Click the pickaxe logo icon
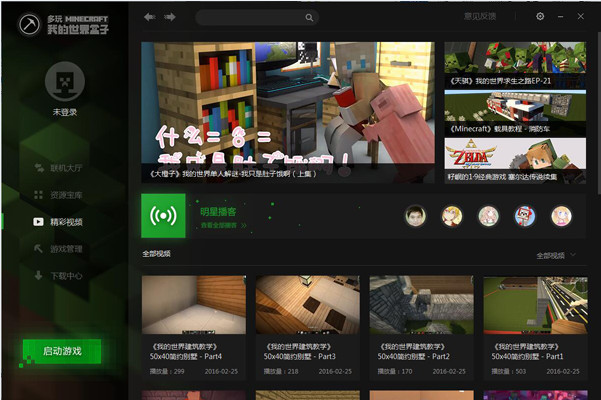Screen dimensions: 601x400 point(29,24)
